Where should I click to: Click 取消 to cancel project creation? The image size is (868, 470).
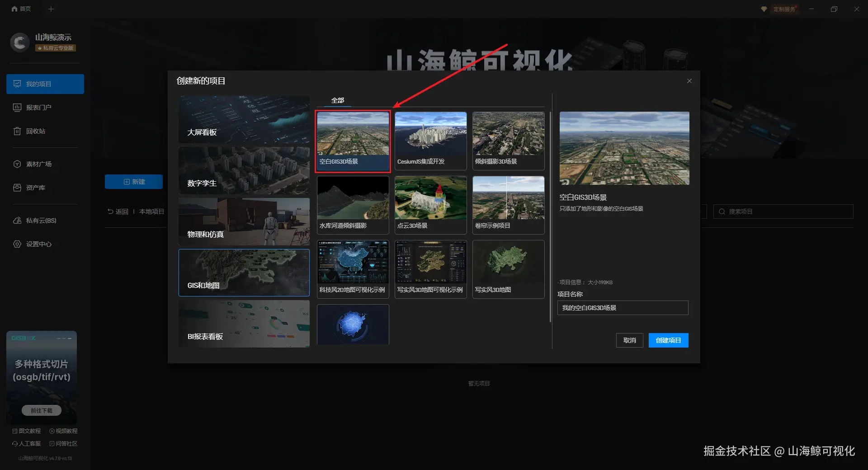pyautogui.click(x=630, y=340)
